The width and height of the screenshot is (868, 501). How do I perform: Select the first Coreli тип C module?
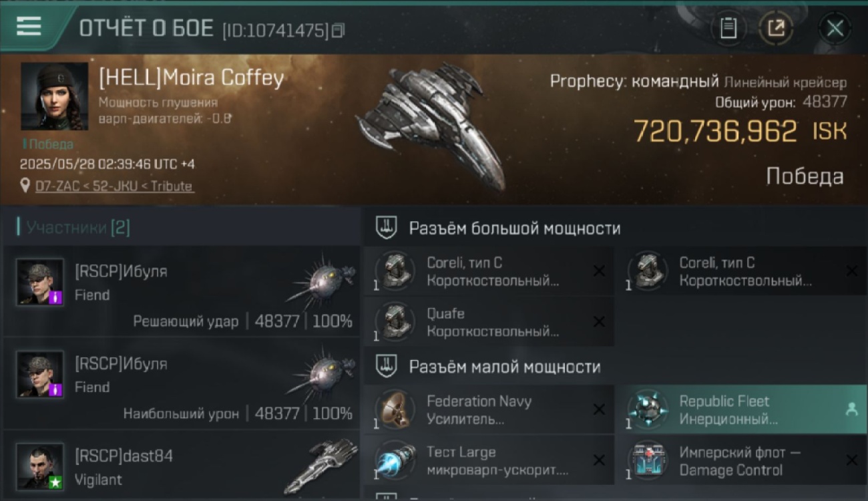click(x=489, y=271)
